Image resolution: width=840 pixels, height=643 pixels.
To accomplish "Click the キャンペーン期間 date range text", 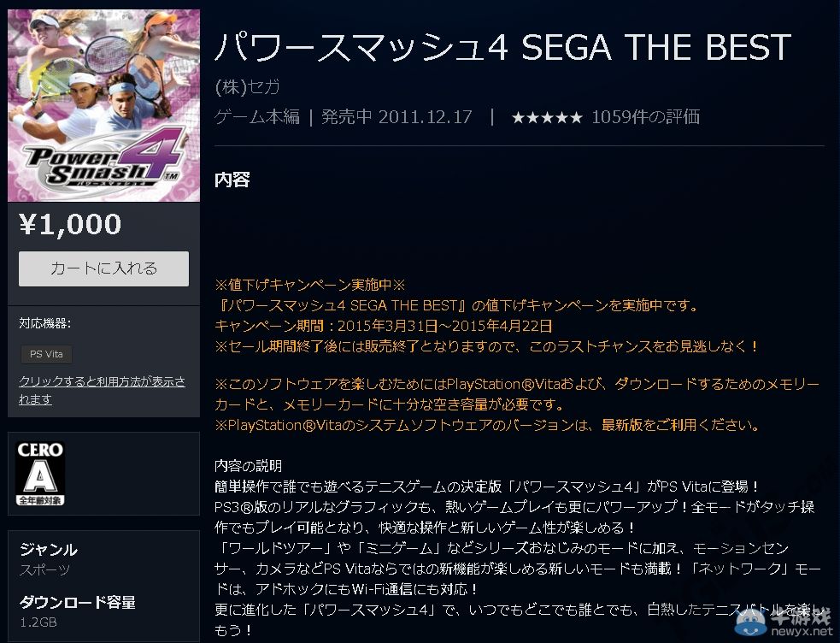I will pyautogui.click(x=384, y=326).
